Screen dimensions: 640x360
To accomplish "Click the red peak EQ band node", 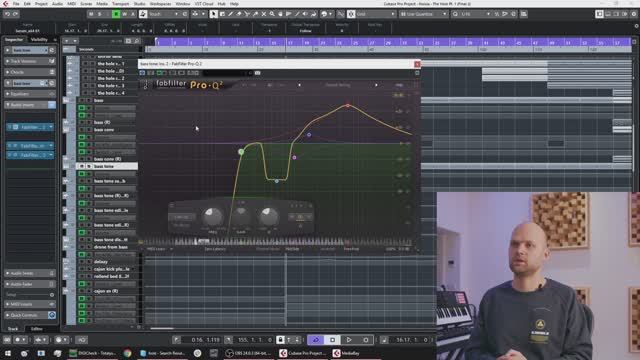I will coord(348,105).
